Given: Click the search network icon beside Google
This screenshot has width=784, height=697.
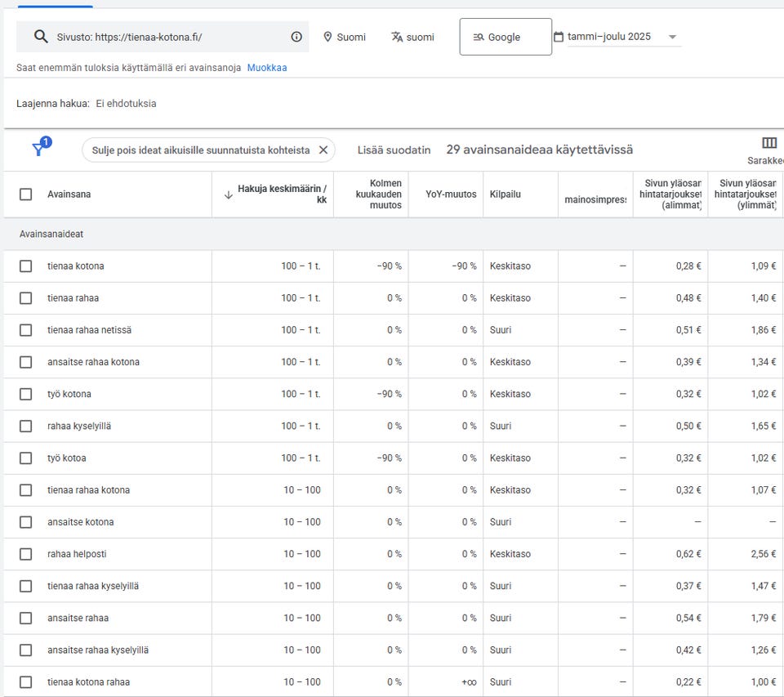Looking at the screenshot, I should (x=479, y=37).
